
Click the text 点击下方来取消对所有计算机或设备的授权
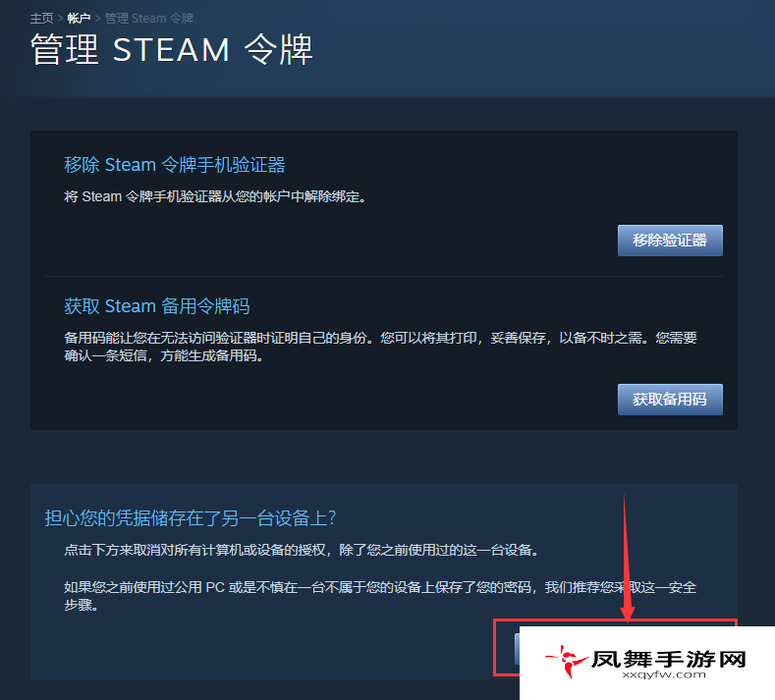302,550
